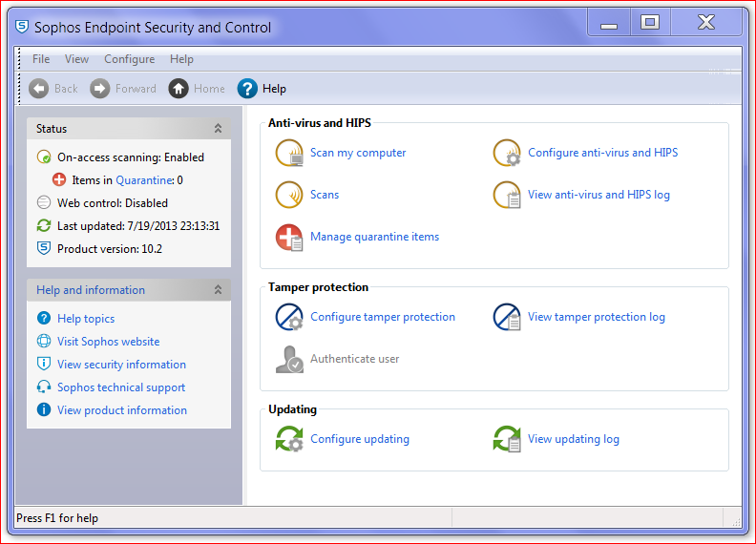Open the Quarantine link in Status
Image resolution: width=756 pixels, height=544 pixels.
tap(144, 180)
